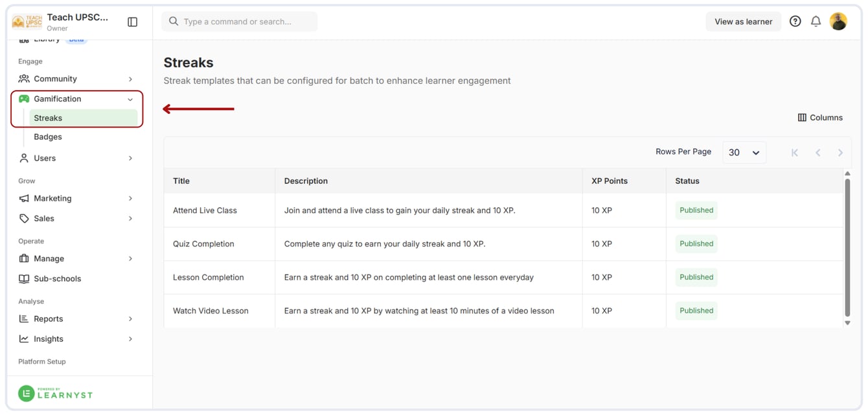Expand the Community menu chevron

tap(130, 79)
